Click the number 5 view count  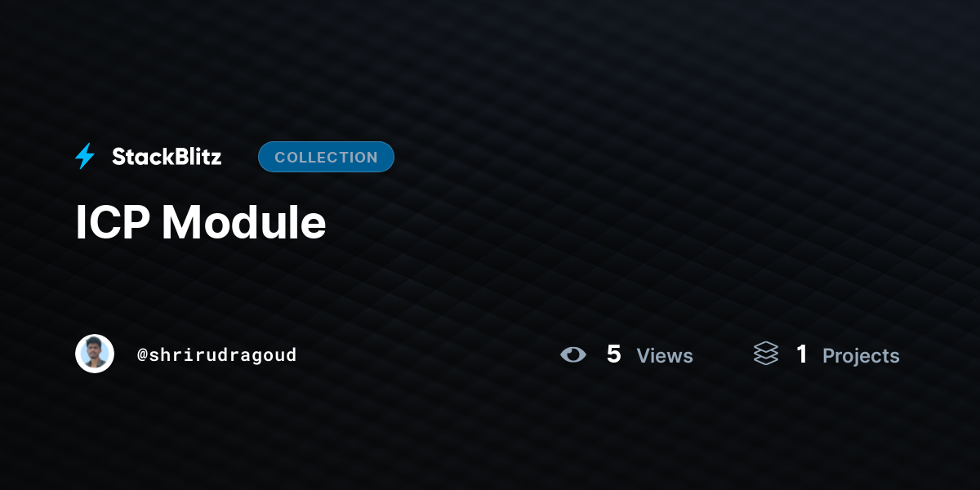[614, 354]
